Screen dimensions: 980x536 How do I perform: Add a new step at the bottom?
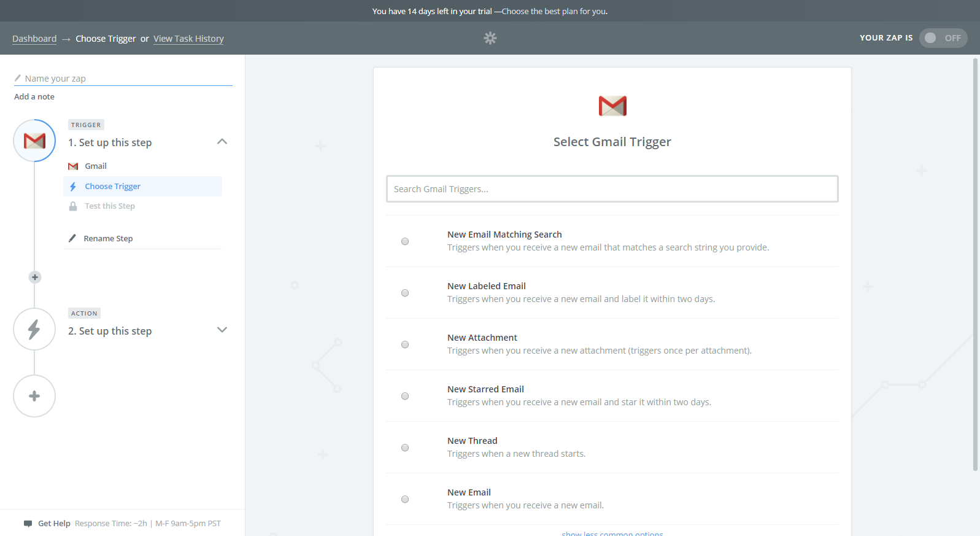coord(34,396)
